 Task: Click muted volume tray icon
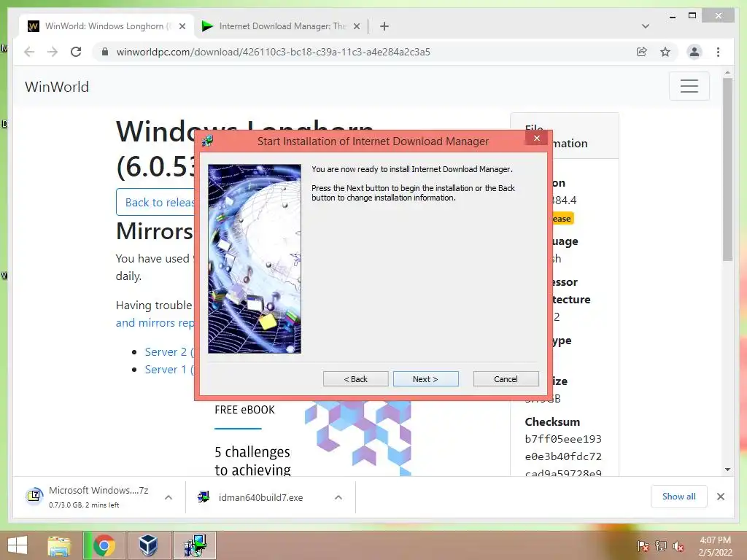pyautogui.click(x=678, y=545)
